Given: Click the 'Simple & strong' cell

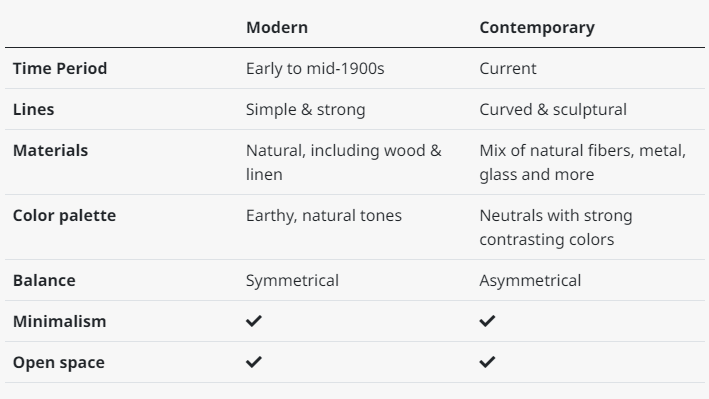Looking at the screenshot, I should [306, 109].
